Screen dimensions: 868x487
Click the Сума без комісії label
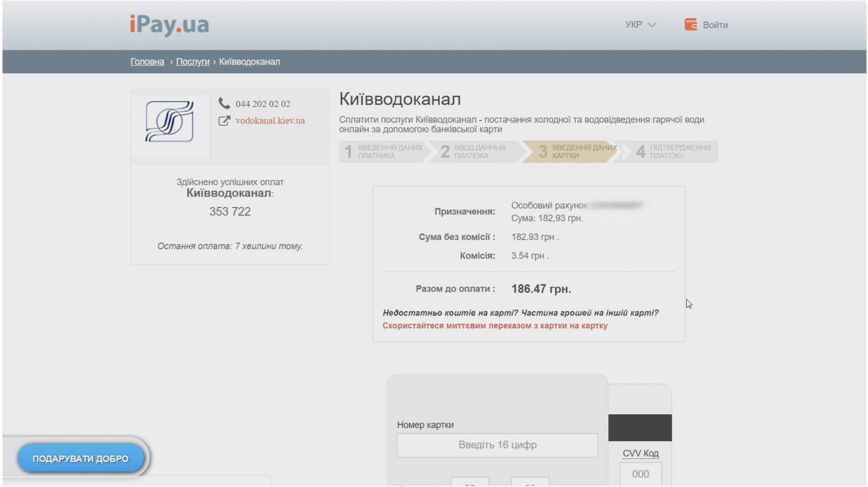pos(457,237)
